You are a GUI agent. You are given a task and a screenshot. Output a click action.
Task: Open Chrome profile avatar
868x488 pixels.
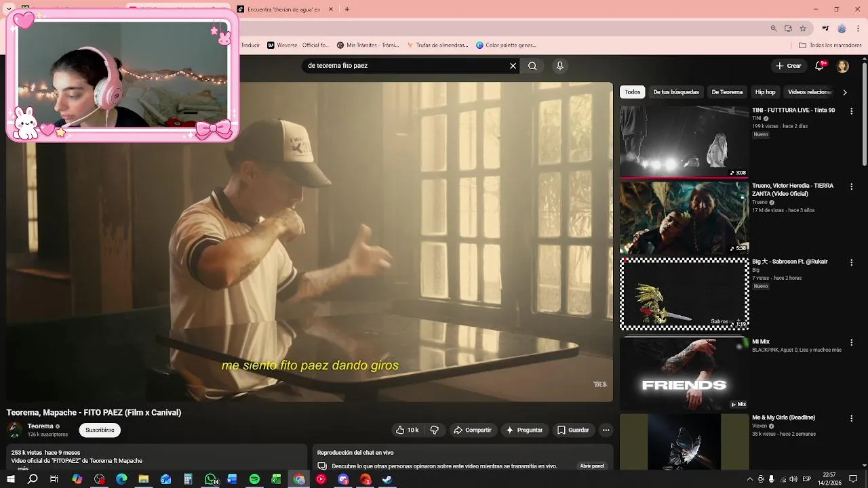(x=842, y=28)
